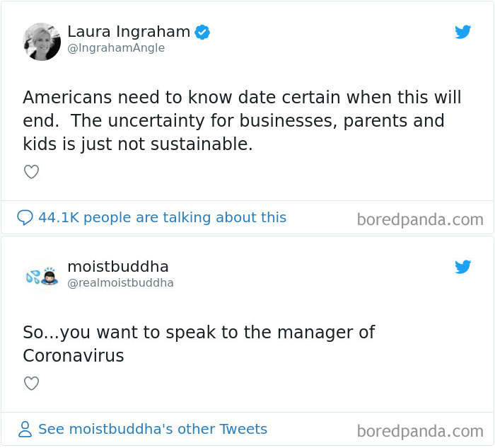Viewport: 495px width, 448px height.
Task: Click the Twitter bird on Ingraham's tweet
Action: (x=463, y=32)
